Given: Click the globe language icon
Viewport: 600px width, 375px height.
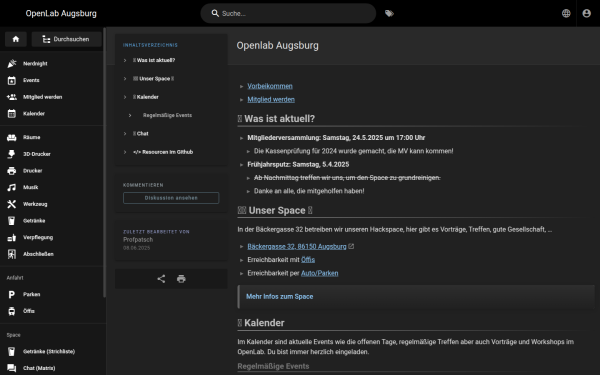Looking at the screenshot, I should (x=566, y=13).
